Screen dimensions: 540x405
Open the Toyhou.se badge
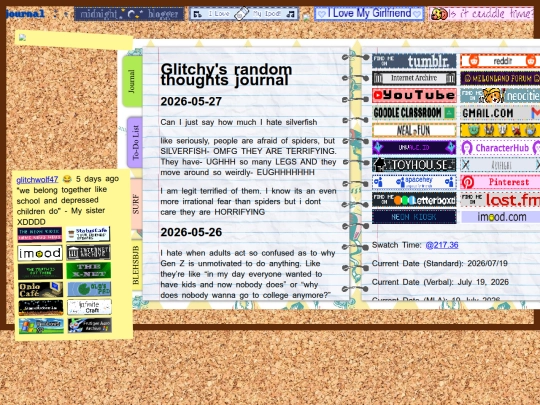414,165
